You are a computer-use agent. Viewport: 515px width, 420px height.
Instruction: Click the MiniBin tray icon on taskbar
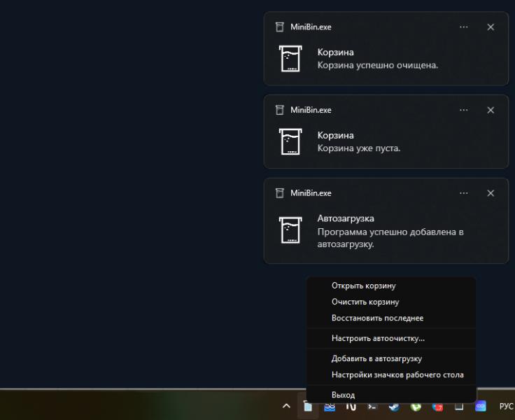pos(307,407)
